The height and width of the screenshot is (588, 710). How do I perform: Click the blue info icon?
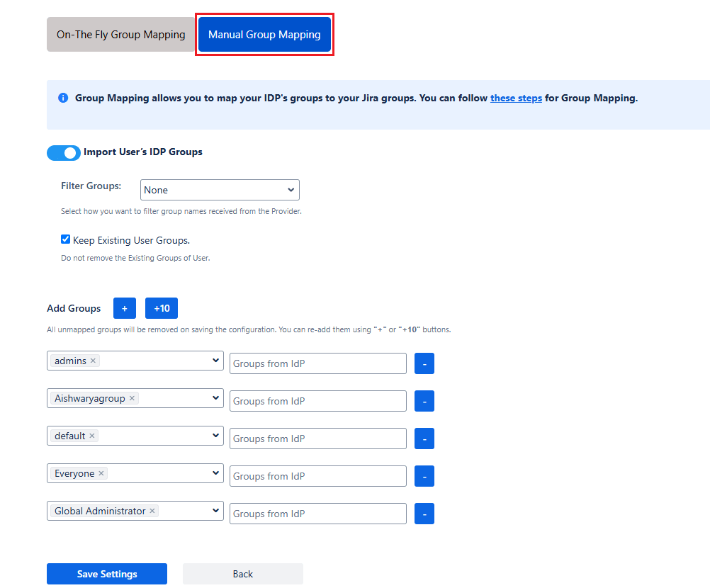click(x=63, y=98)
